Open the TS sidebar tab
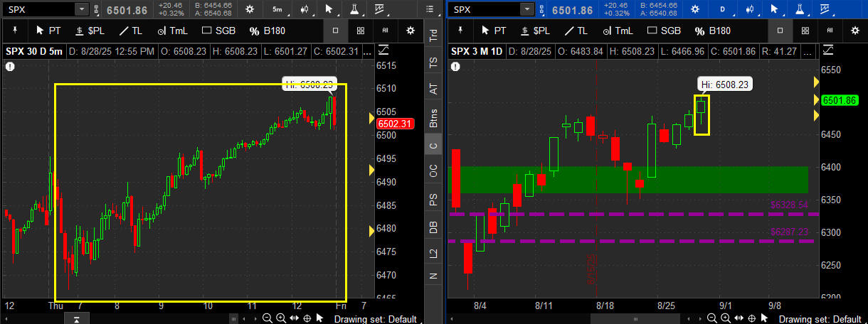The width and height of the screenshot is (868, 324). pyautogui.click(x=433, y=63)
